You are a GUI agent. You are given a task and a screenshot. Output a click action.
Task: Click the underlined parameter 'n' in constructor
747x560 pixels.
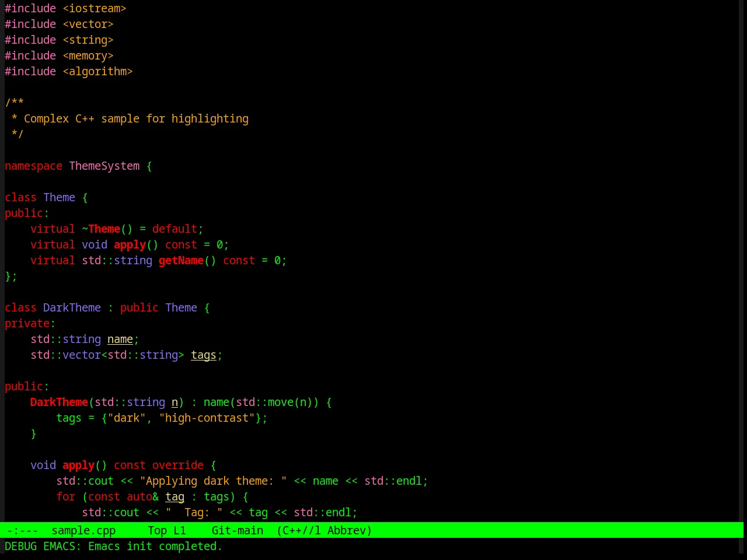(x=174, y=402)
